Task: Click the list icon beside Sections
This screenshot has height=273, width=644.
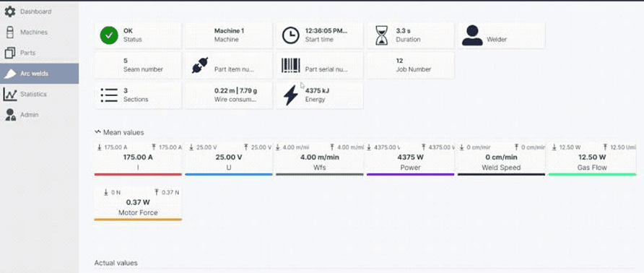Action: point(109,95)
